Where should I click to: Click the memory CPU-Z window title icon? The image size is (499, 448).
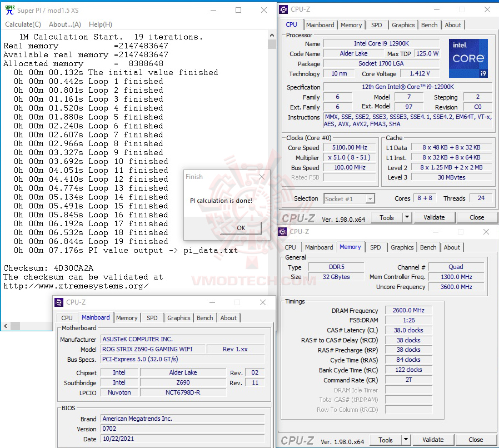(x=282, y=231)
